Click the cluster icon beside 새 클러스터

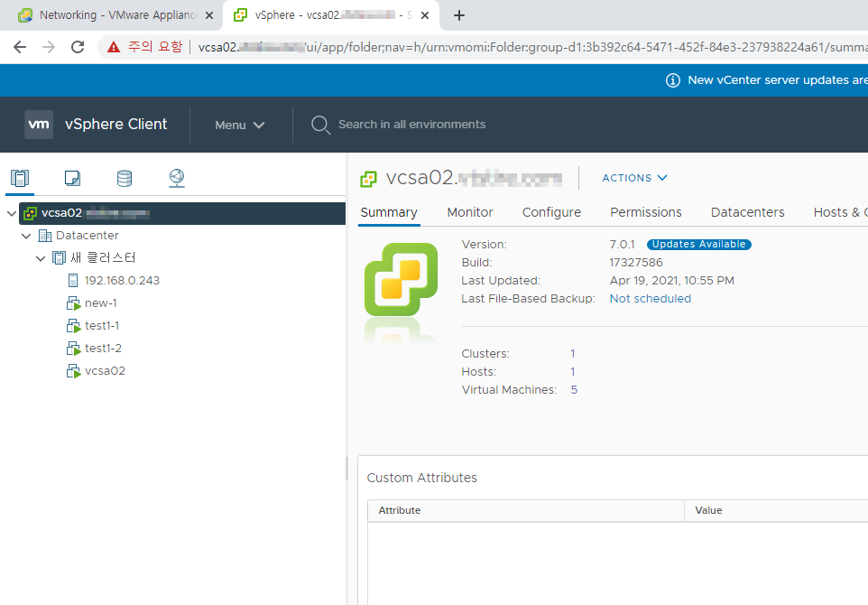pos(60,257)
